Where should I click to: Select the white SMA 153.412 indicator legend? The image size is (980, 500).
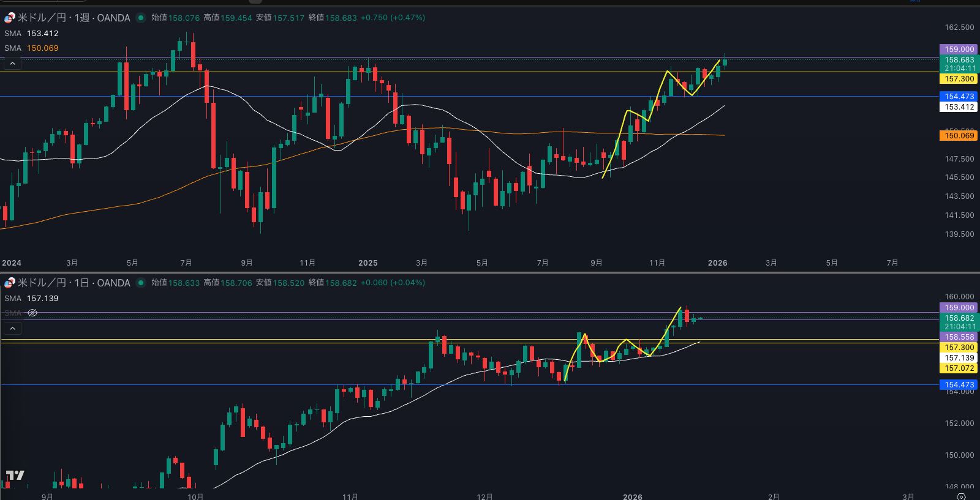click(x=31, y=34)
